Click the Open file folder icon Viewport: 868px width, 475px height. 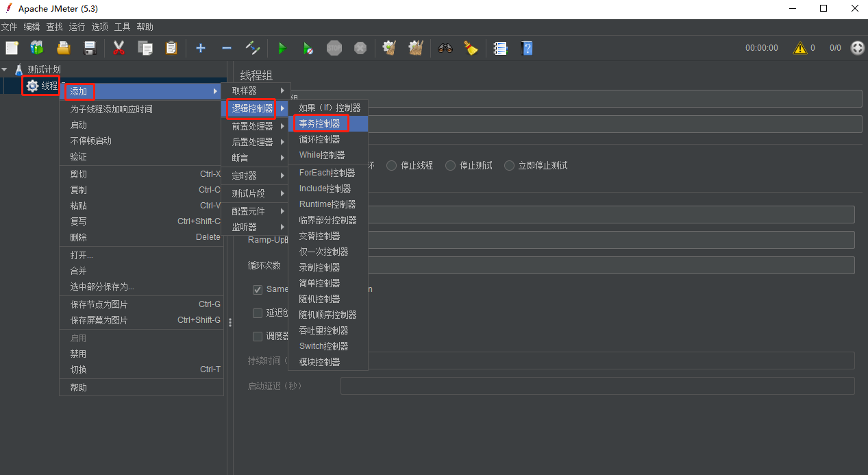64,48
